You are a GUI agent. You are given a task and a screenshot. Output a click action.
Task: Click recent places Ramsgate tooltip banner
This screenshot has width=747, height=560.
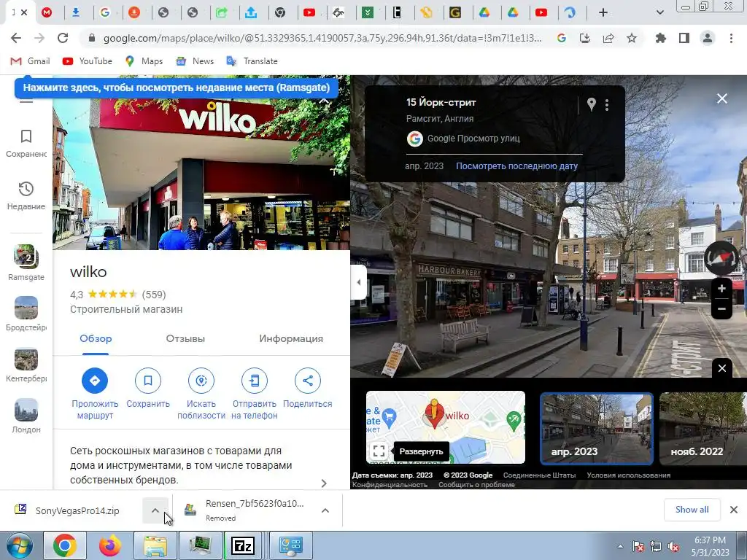pyautogui.click(x=177, y=87)
